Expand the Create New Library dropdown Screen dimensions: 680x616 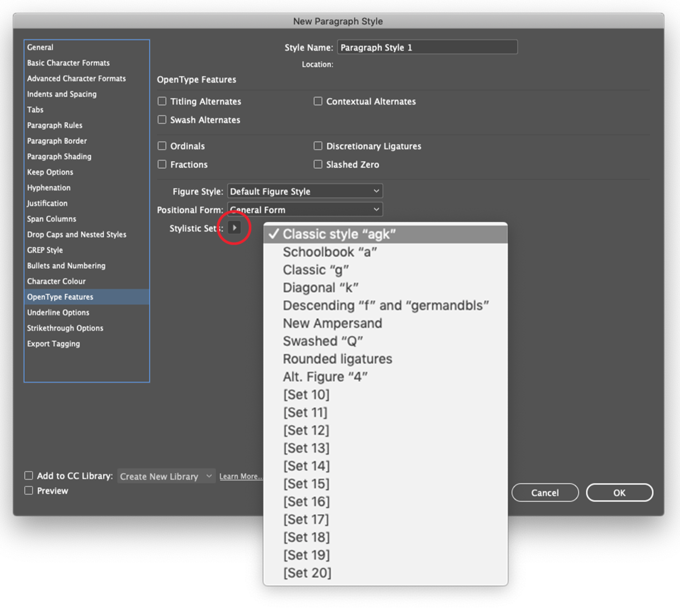click(166, 476)
